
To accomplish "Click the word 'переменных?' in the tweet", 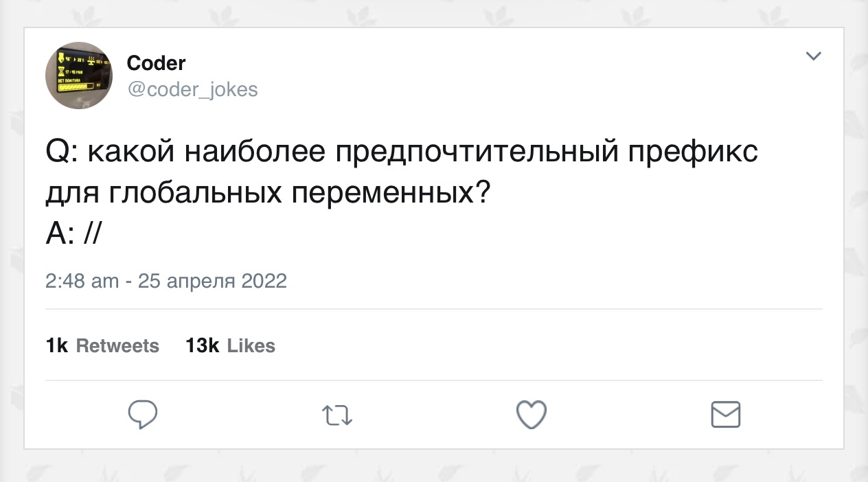I will tap(391, 194).
